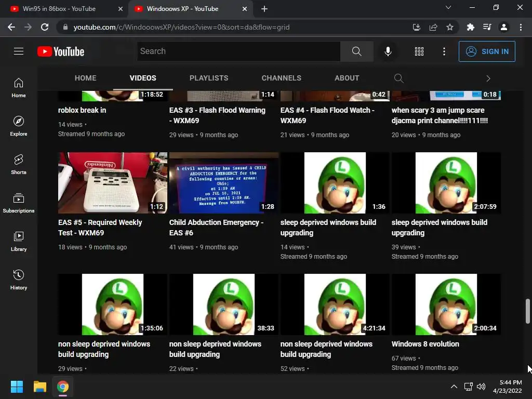
Task: Open when scary 3 am jump scare video
Action: [440, 115]
